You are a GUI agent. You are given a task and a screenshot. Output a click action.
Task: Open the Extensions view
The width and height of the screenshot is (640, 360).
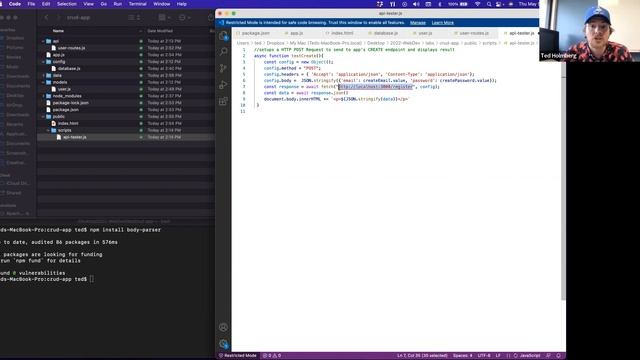point(223,101)
